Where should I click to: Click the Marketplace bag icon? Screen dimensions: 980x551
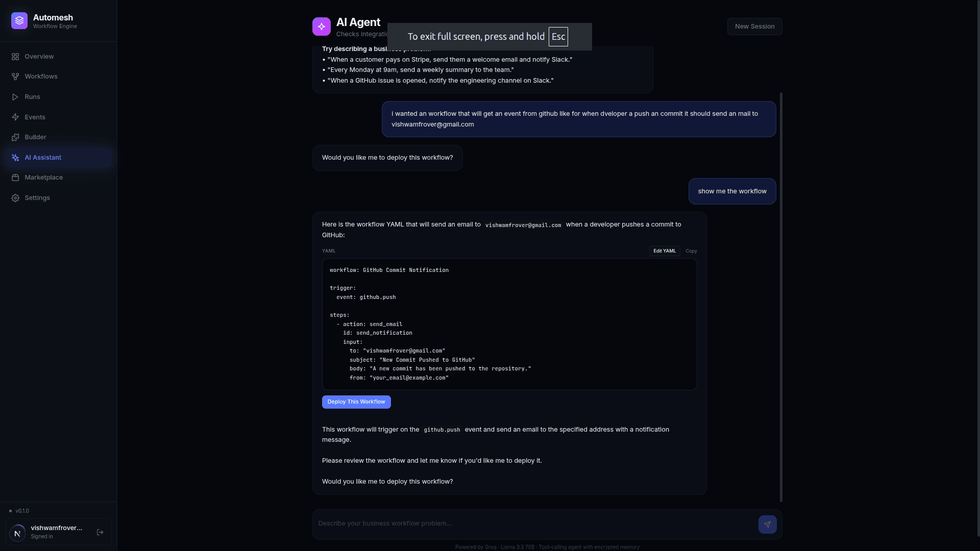click(x=15, y=178)
